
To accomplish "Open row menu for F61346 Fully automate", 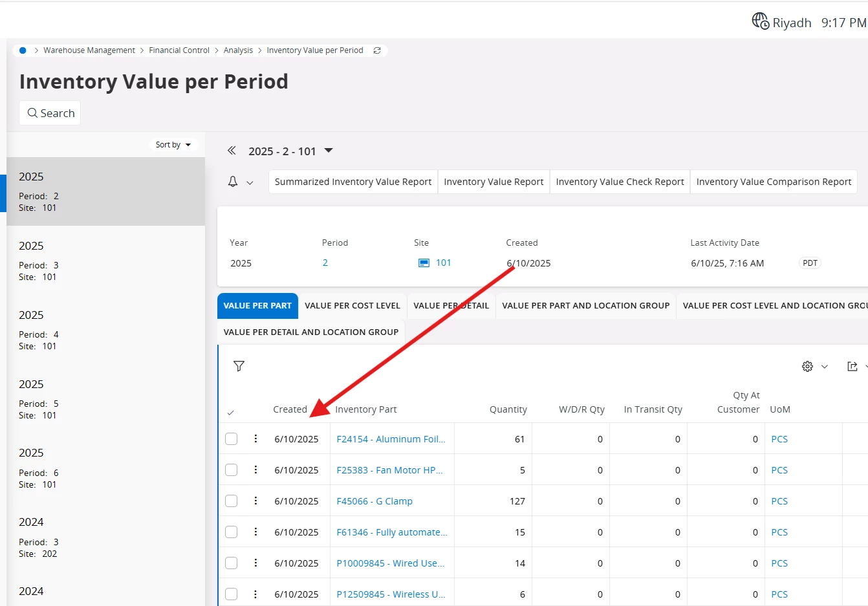I will tap(255, 532).
